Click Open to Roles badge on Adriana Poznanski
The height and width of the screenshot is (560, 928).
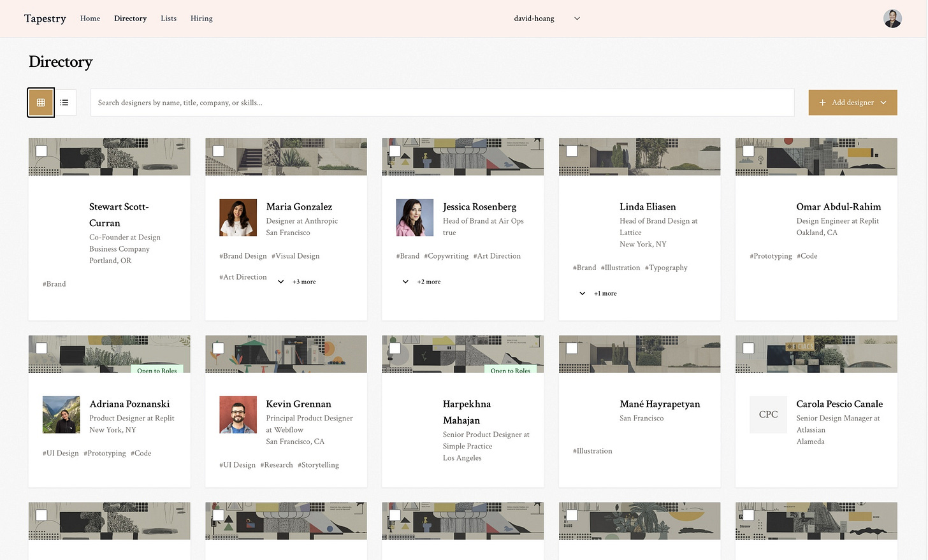tap(157, 370)
